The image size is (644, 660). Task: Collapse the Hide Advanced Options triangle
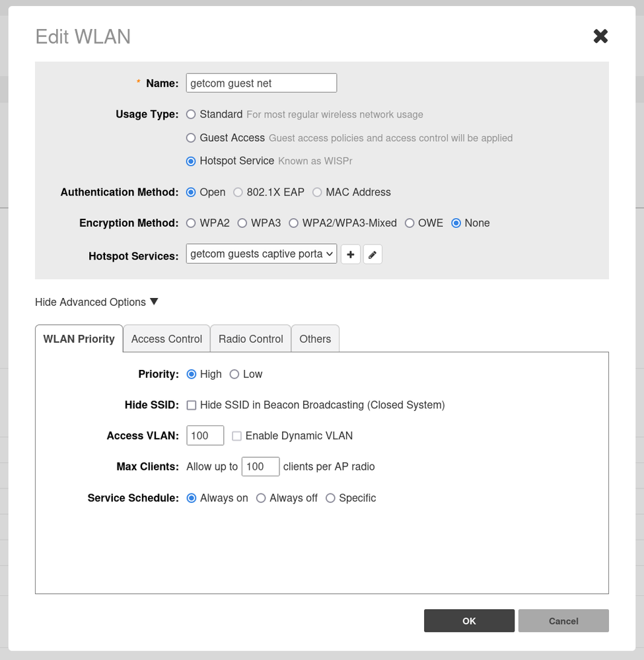pyautogui.click(x=154, y=302)
